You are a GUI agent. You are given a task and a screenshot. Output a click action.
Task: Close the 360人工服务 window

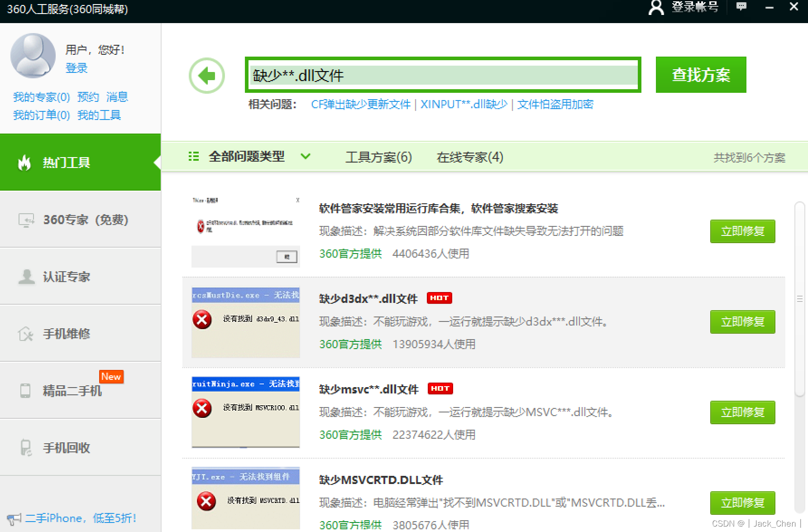tap(794, 6)
